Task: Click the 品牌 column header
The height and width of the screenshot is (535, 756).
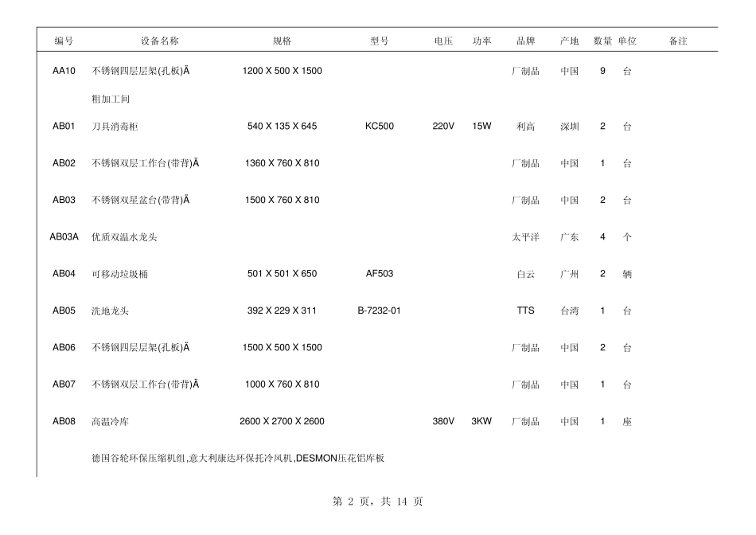Action: point(525,41)
